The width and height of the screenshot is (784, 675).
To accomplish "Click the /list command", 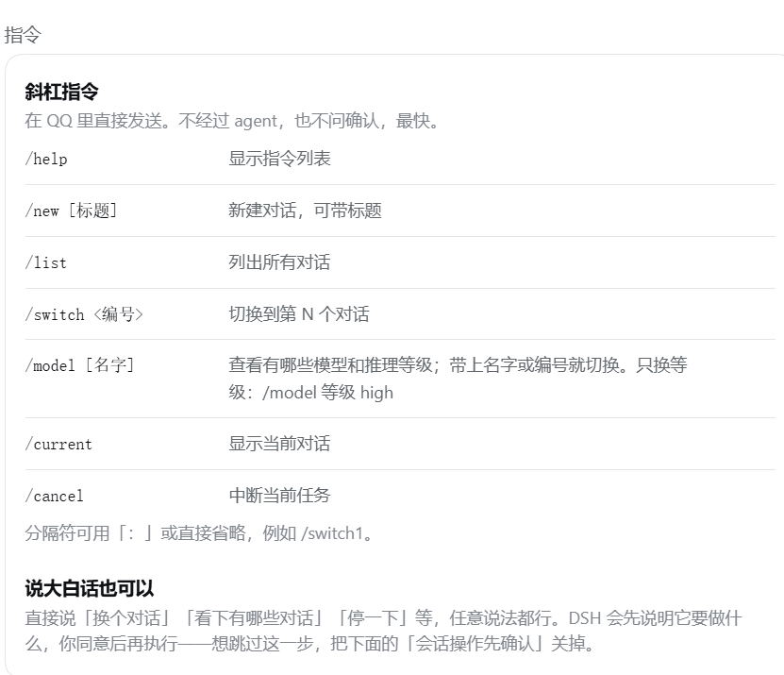I will pyautogui.click(x=46, y=262).
